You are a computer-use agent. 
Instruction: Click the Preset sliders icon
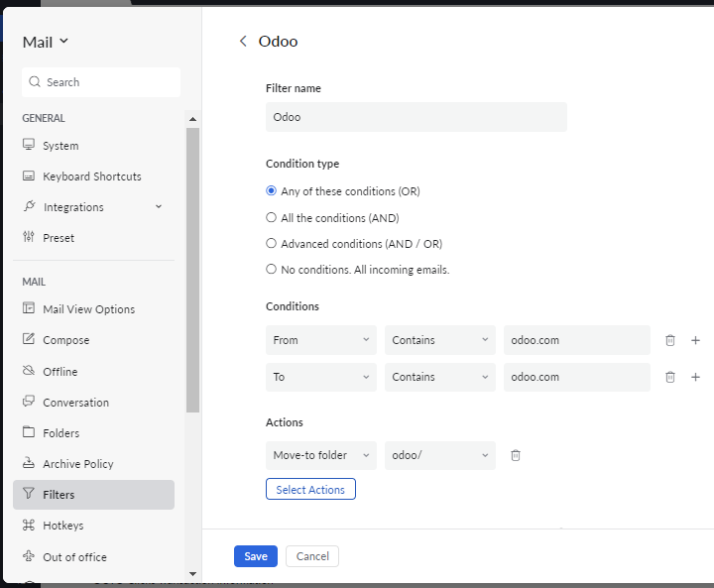(29, 237)
